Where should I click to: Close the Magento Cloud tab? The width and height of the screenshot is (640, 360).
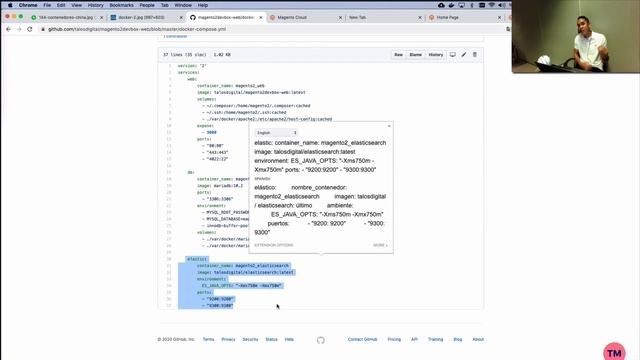(340, 18)
